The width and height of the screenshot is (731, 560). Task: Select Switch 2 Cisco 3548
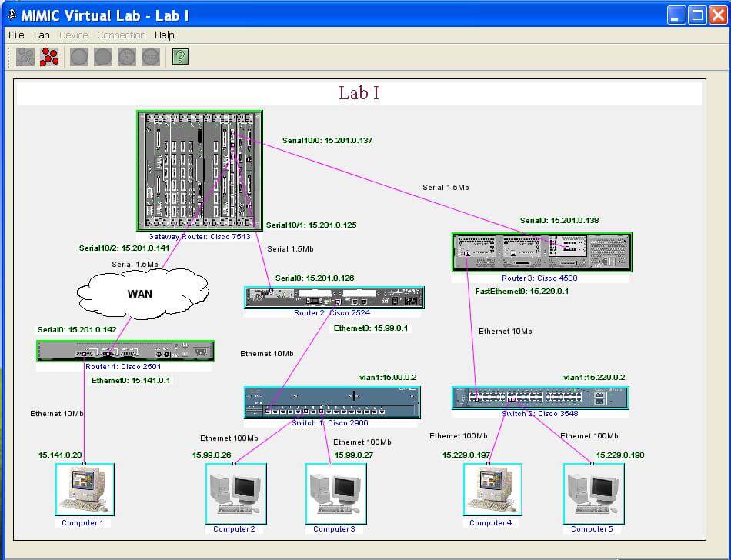tap(539, 398)
